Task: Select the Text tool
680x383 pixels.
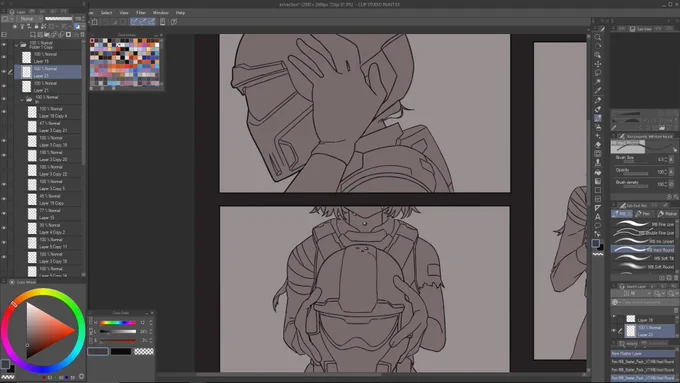Action: click(x=598, y=217)
